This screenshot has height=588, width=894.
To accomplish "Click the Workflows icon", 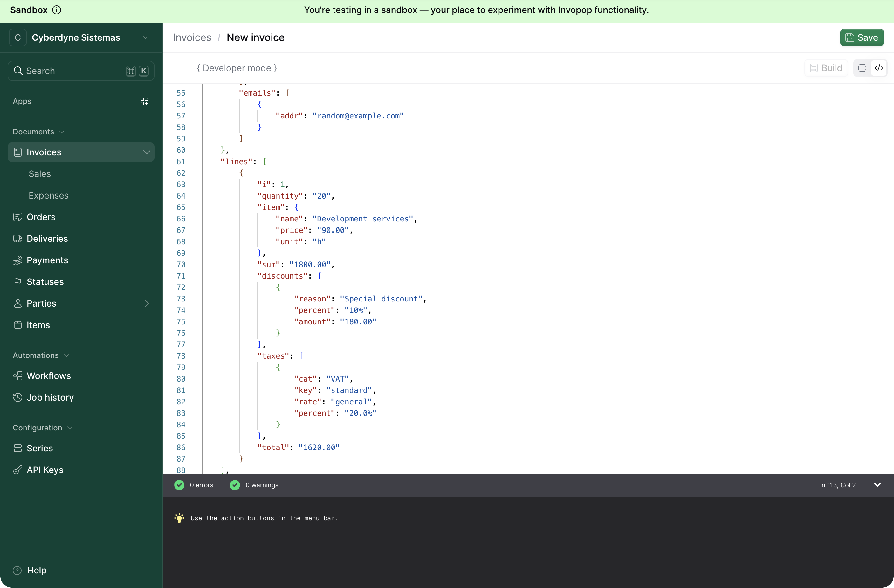I will point(18,376).
